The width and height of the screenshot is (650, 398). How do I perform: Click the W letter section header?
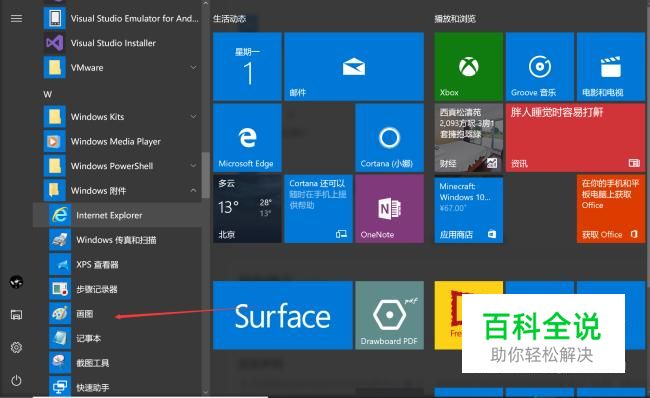48,94
